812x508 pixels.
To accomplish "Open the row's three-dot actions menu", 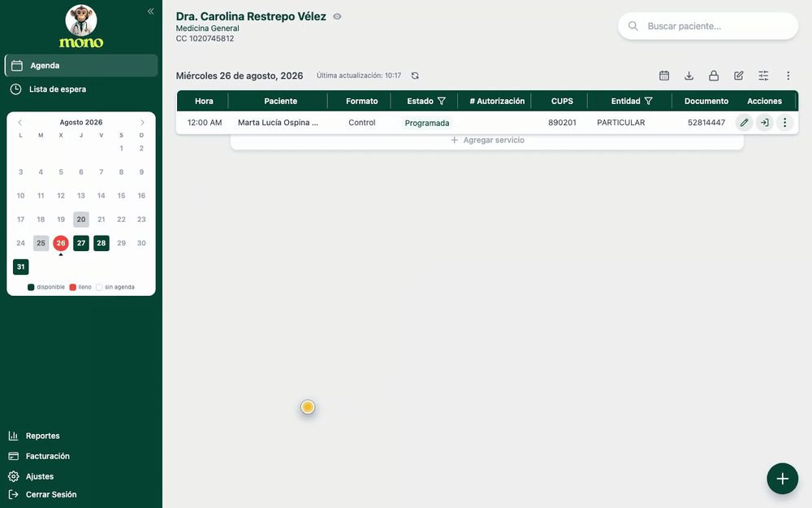I will 784,123.
